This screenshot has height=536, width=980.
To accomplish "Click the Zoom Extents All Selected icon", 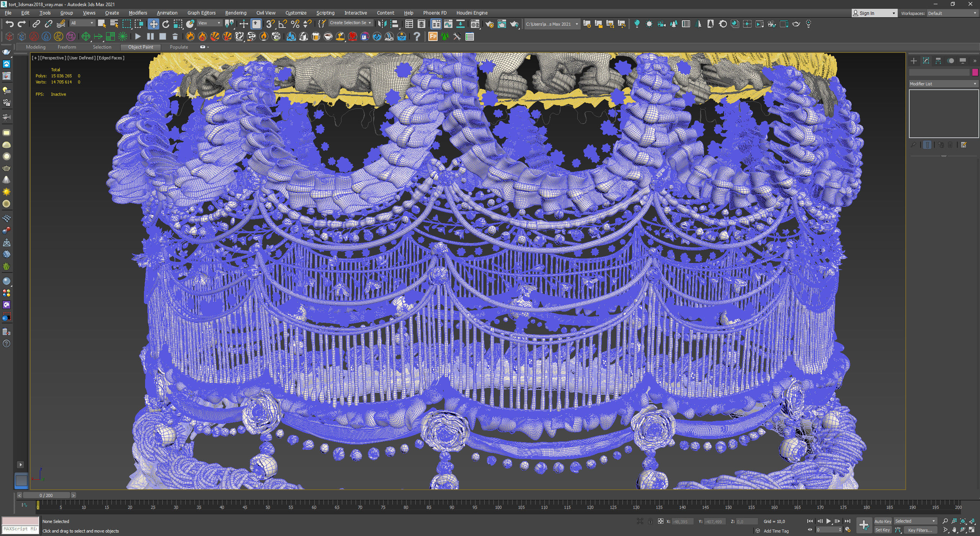I will point(972,521).
